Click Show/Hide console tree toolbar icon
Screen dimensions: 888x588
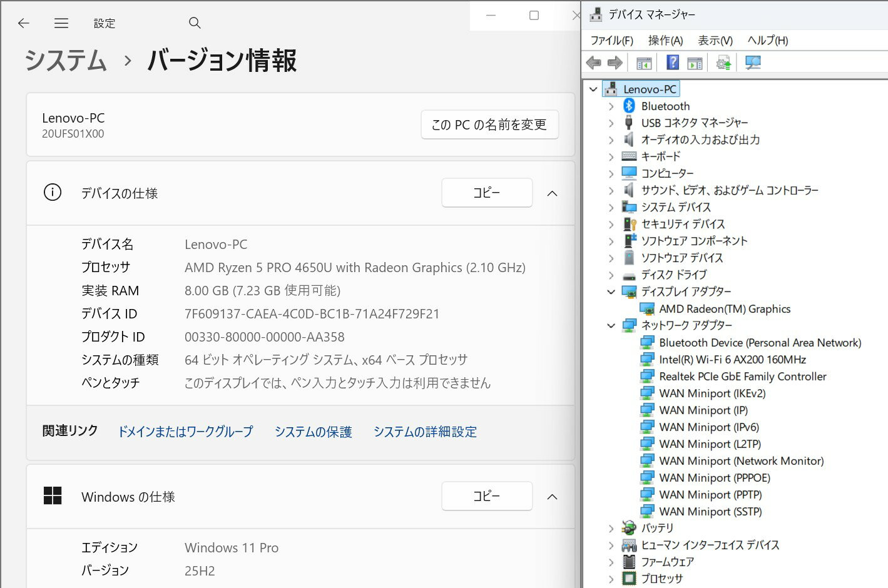pyautogui.click(x=644, y=63)
